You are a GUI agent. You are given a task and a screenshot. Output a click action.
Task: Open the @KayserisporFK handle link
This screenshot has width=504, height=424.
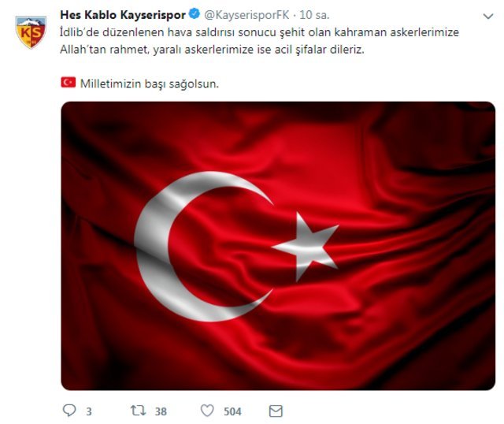(246, 15)
